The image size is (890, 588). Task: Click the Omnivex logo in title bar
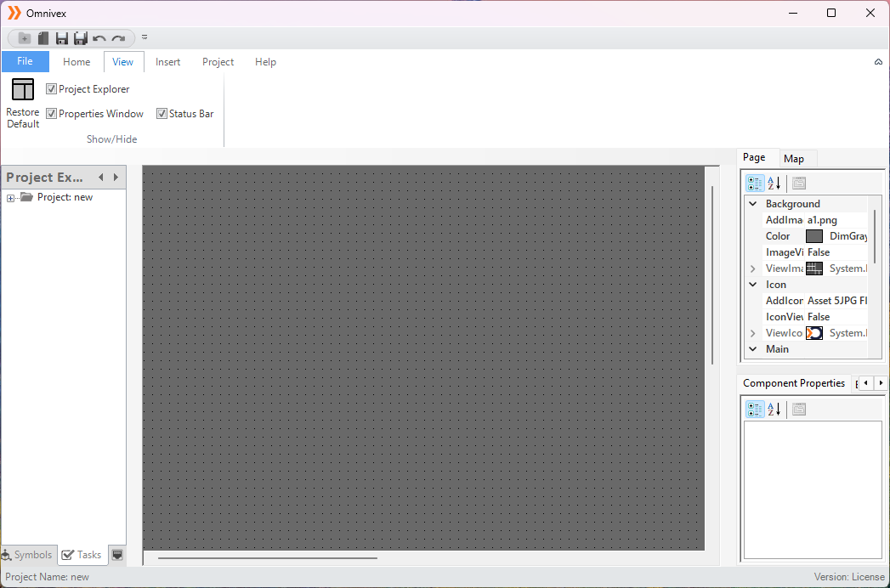(14, 13)
